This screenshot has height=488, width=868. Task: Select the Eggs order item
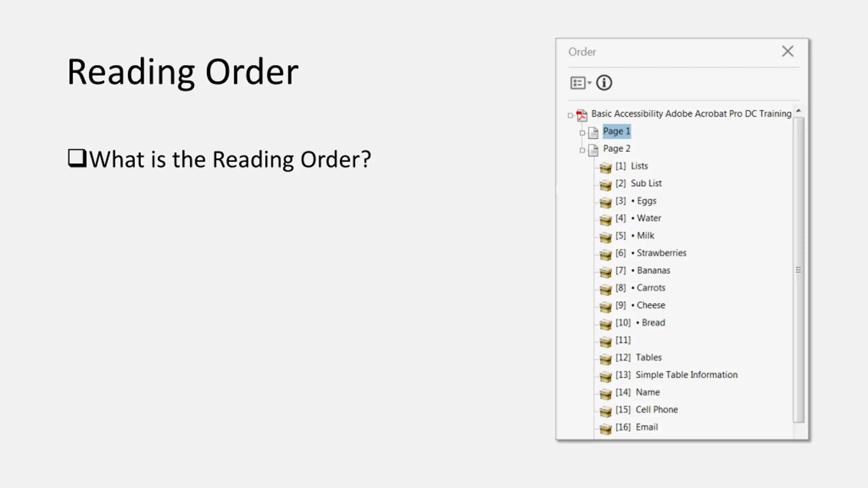tap(646, 201)
